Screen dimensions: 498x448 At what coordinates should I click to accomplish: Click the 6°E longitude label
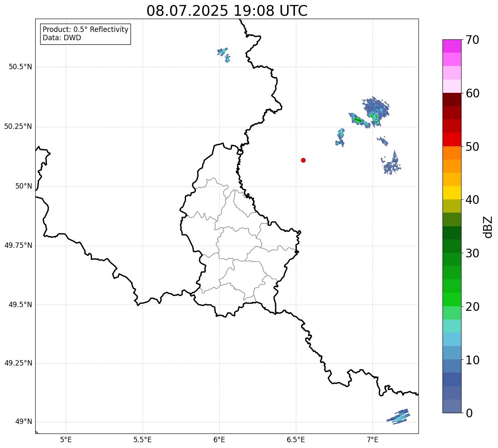click(x=219, y=440)
